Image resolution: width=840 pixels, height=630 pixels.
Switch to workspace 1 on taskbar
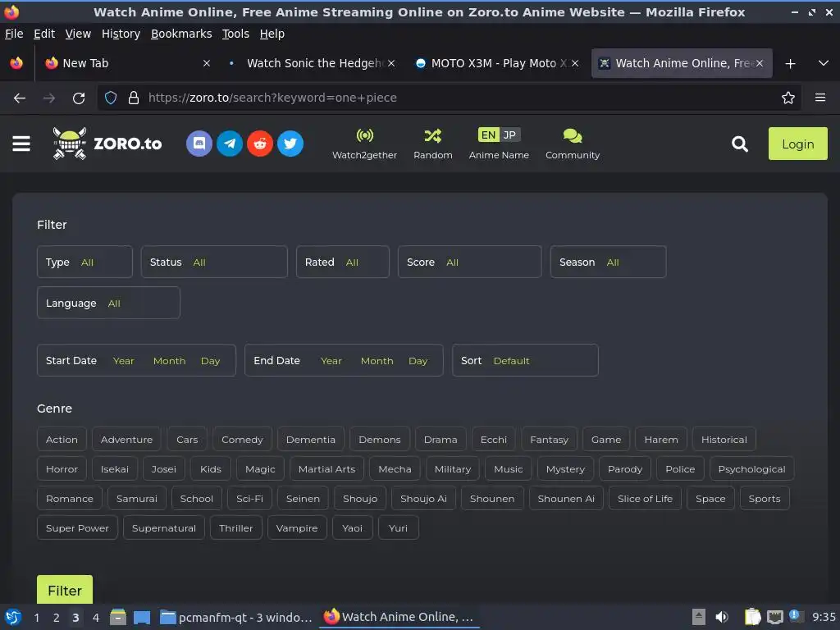click(36, 618)
